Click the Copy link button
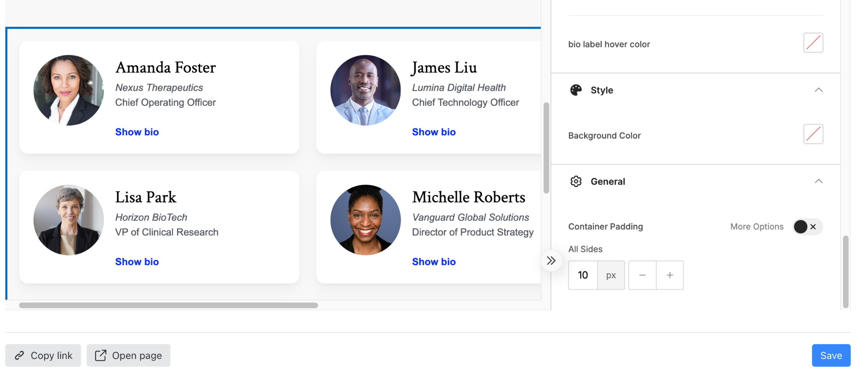Image resolution: width=868 pixels, height=378 pixels. point(43,356)
